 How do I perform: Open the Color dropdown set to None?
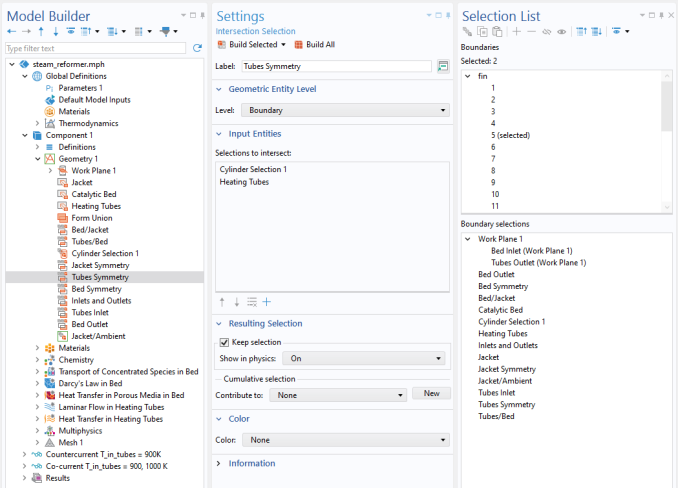click(343, 440)
